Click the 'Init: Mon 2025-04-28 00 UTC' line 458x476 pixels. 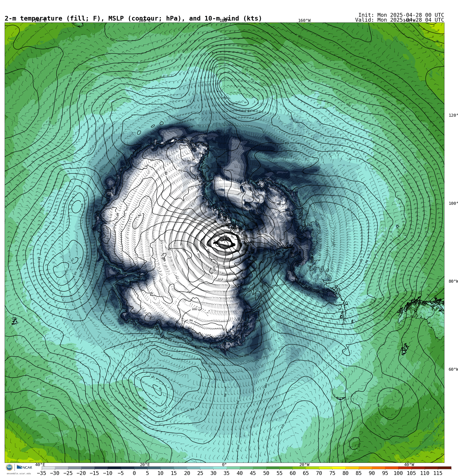click(401, 15)
